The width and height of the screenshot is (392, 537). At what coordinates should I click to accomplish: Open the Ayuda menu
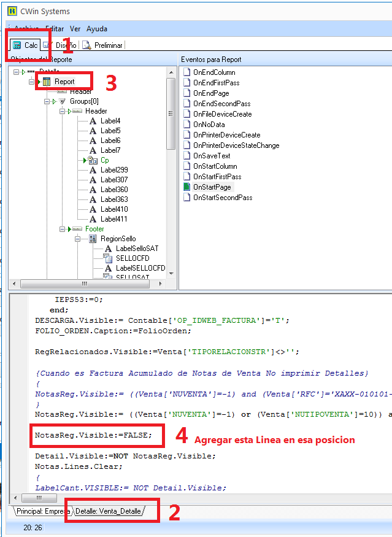pyautogui.click(x=96, y=29)
